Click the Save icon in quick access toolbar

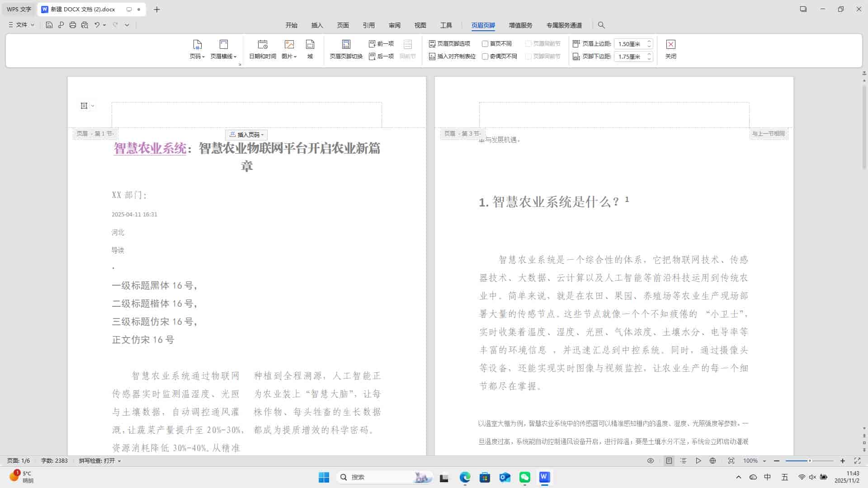pyautogui.click(x=49, y=25)
